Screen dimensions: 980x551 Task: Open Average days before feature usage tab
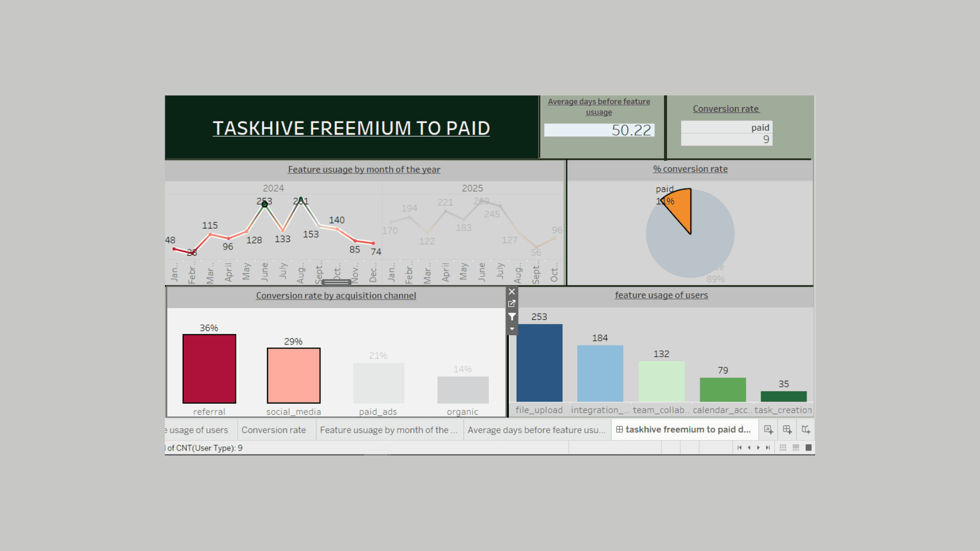point(536,430)
